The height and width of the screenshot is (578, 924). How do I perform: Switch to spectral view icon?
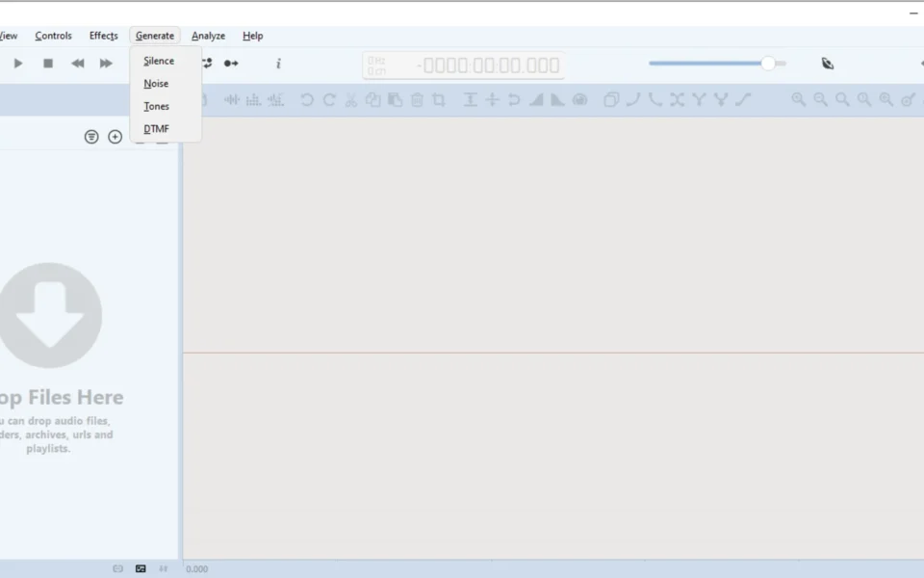pyautogui.click(x=253, y=99)
